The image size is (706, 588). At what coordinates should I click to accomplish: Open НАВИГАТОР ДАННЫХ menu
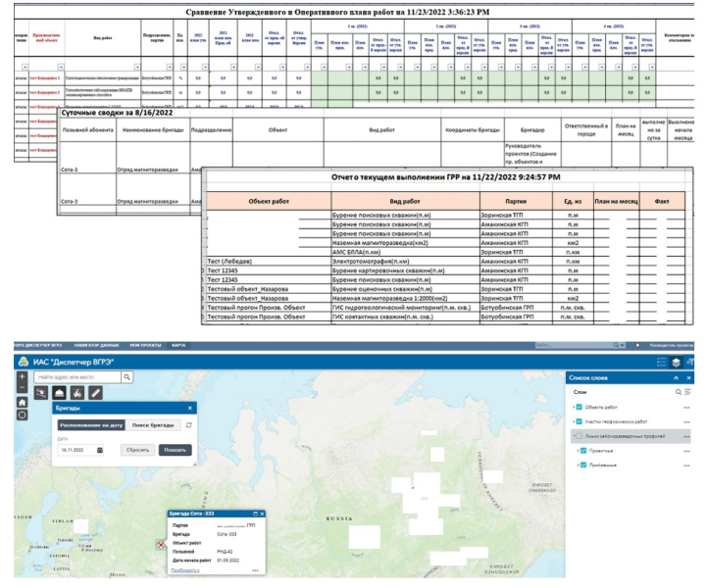[x=97, y=345]
